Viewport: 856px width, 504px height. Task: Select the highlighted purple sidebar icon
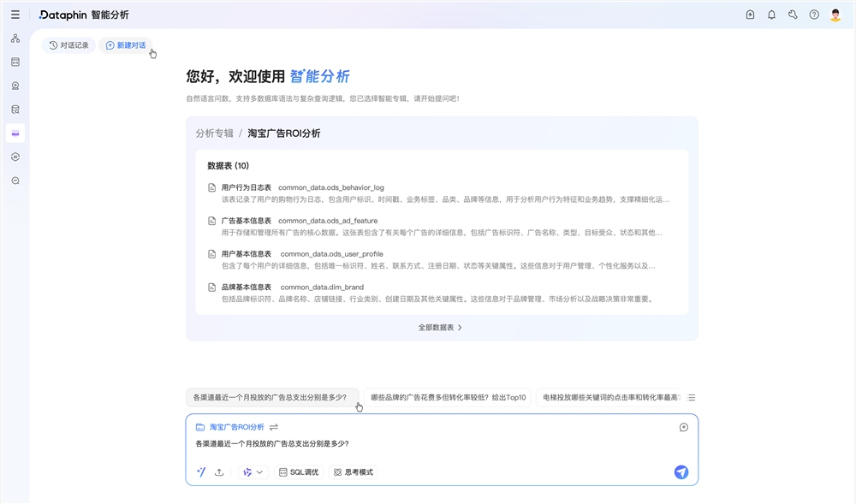tap(15, 133)
